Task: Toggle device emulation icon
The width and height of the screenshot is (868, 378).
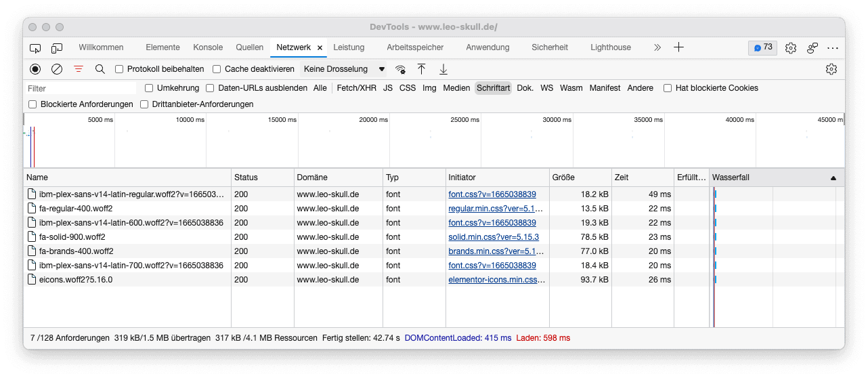Action: tap(57, 48)
